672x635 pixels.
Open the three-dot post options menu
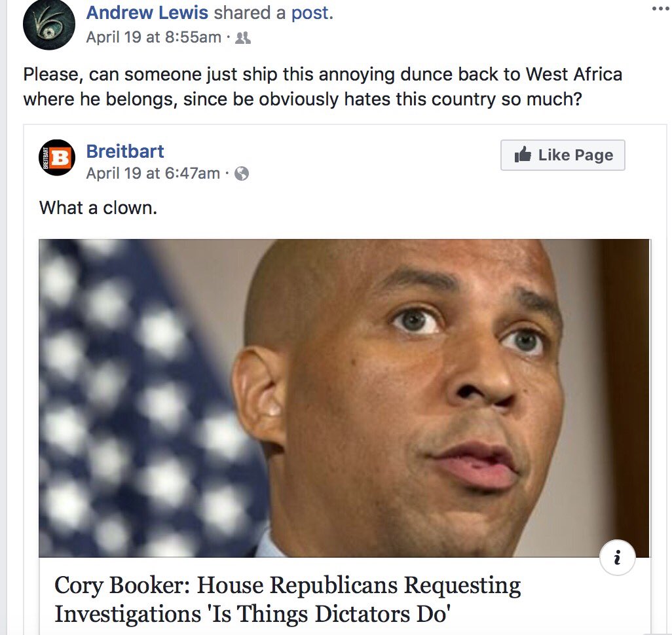coord(660,9)
